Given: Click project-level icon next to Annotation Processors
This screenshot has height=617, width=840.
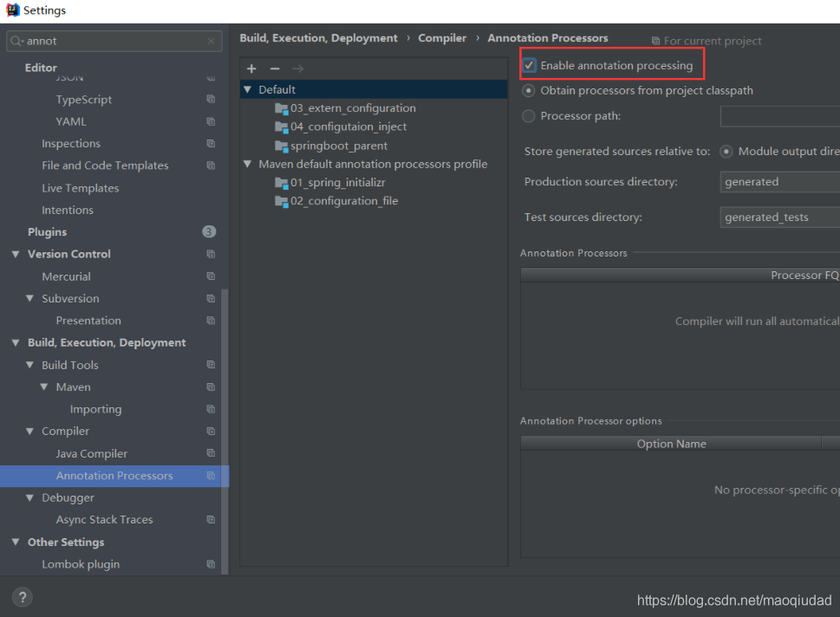Looking at the screenshot, I should (211, 476).
